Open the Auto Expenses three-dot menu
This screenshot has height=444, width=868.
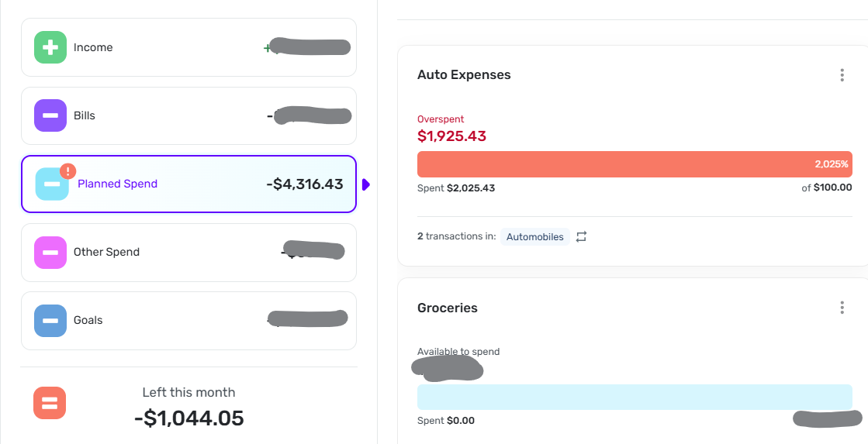pos(842,75)
